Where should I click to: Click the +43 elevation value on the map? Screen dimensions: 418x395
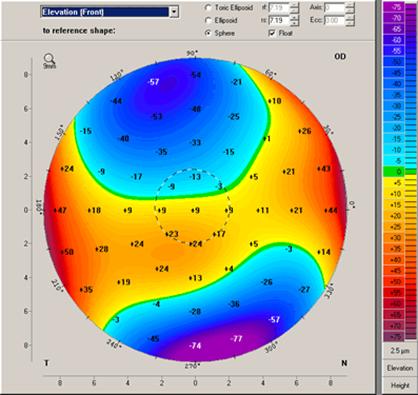click(324, 169)
